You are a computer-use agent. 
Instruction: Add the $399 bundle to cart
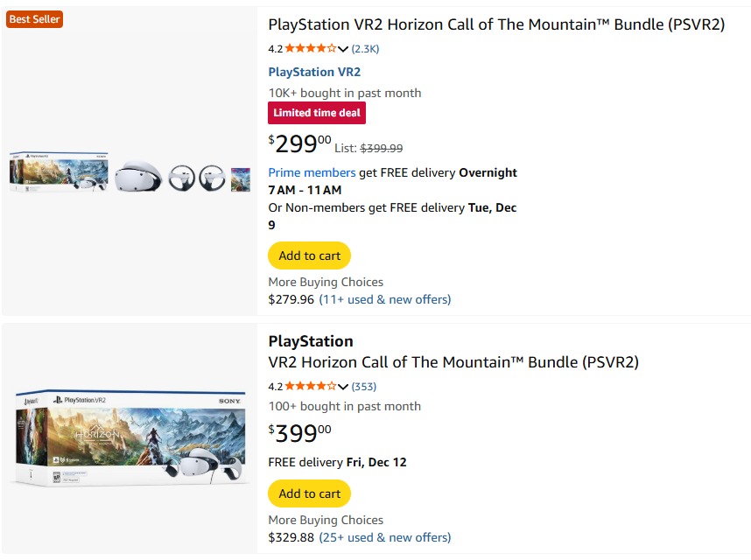tap(310, 493)
